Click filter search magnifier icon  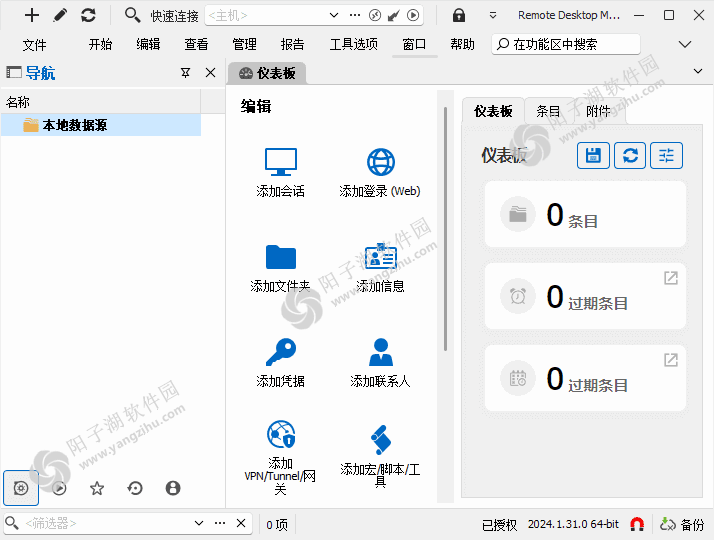click(12, 523)
